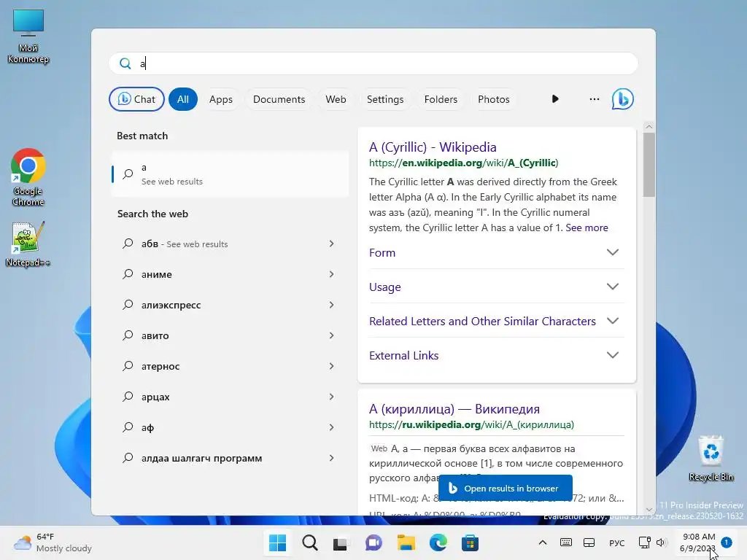
Task: Open the weather widget on the taskbar
Action: [53, 542]
